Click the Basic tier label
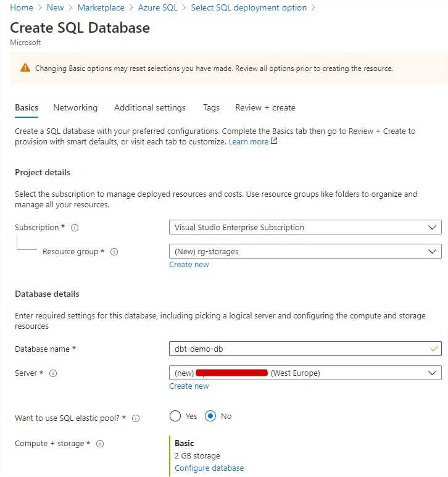The width and height of the screenshot is (448, 477). coord(185,443)
